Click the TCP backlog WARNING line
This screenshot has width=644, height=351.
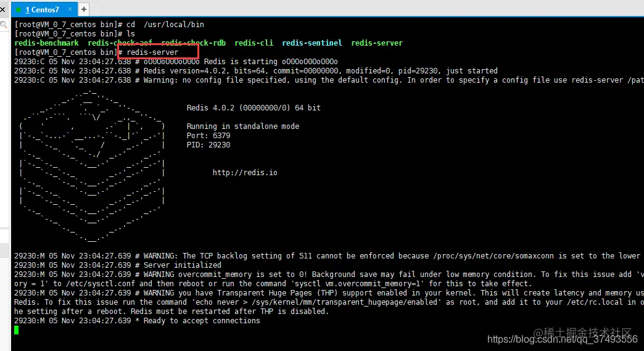(x=328, y=256)
